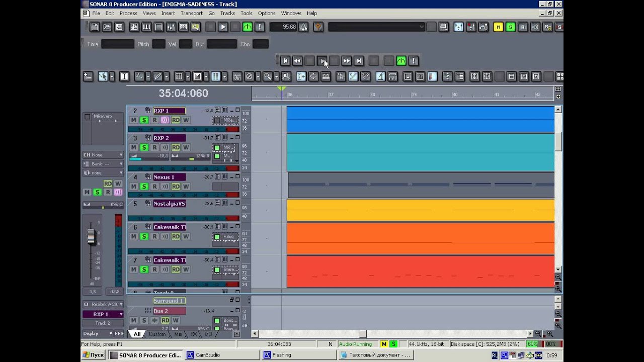The image size is (644, 362).
Task: Select the Scissors split tool
Action: [237, 76]
